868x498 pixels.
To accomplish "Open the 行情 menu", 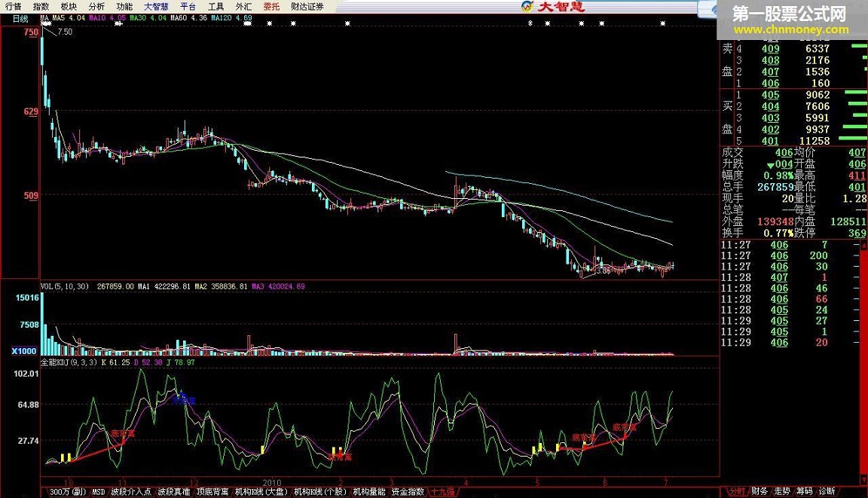I will (14, 7).
